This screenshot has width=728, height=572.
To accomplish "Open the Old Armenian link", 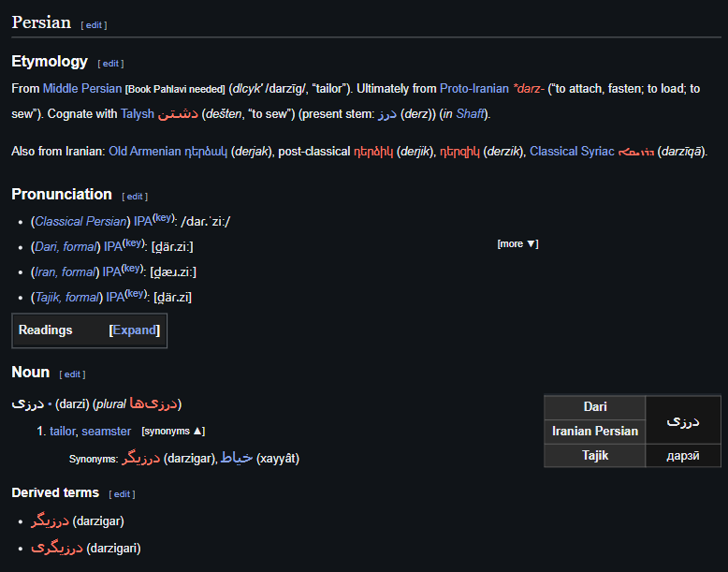I will pyautogui.click(x=144, y=152).
